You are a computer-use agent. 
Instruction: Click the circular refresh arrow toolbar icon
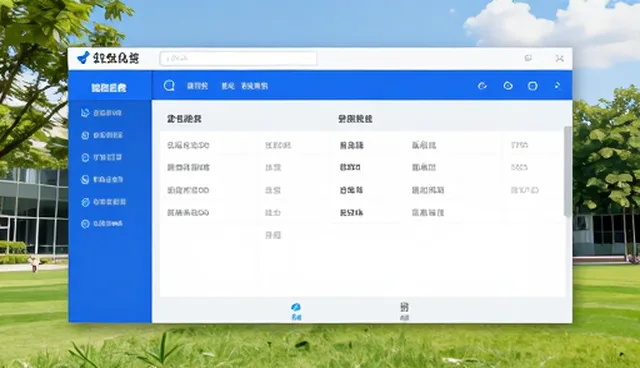[482, 86]
